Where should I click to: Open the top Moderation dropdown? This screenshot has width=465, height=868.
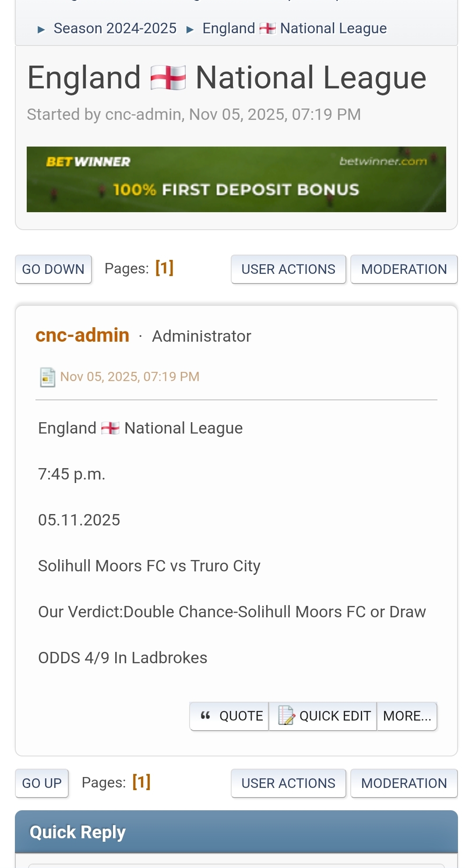coord(404,269)
